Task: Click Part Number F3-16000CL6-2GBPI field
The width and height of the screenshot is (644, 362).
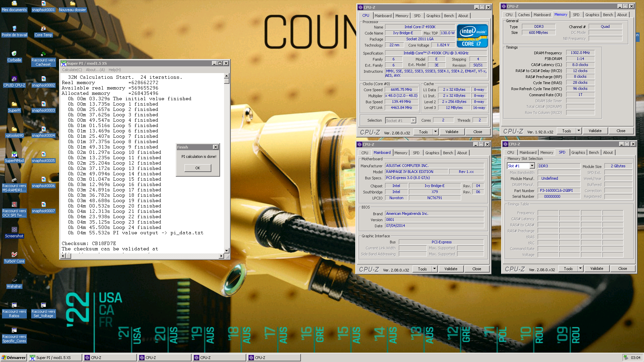Action: pyautogui.click(x=559, y=190)
